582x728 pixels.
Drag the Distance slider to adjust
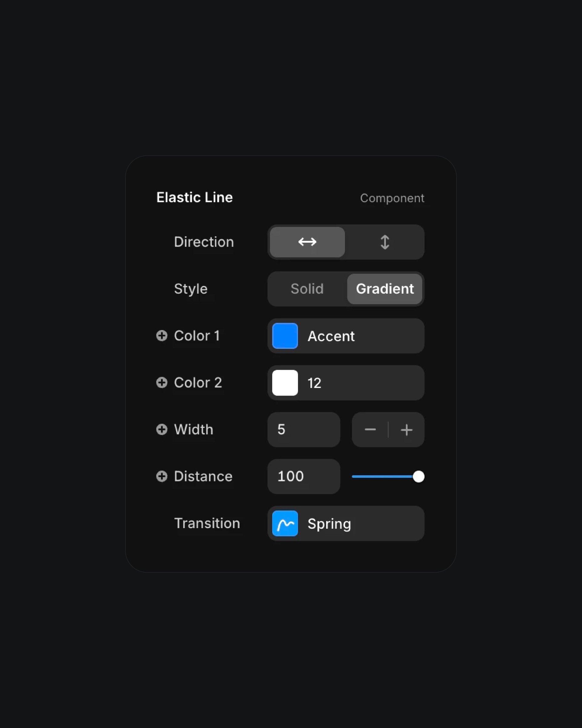click(x=419, y=476)
